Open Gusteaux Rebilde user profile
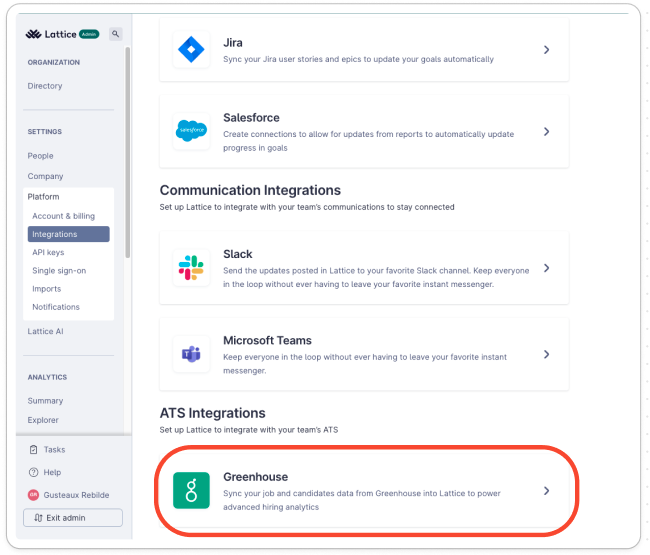The image size is (650, 555). click(69, 495)
